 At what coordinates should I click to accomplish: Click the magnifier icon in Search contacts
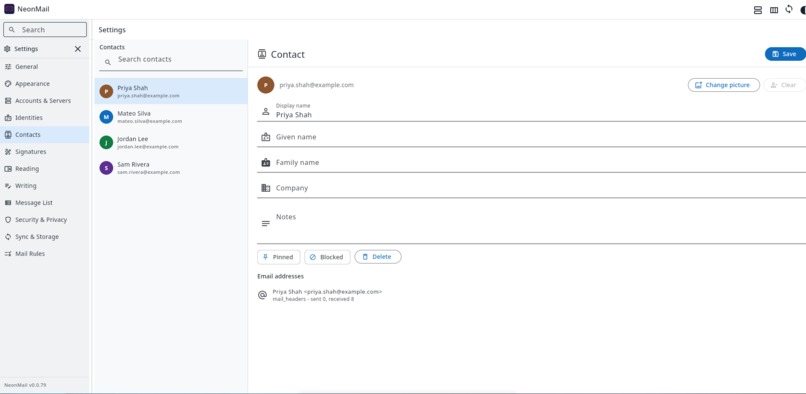tap(108, 62)
